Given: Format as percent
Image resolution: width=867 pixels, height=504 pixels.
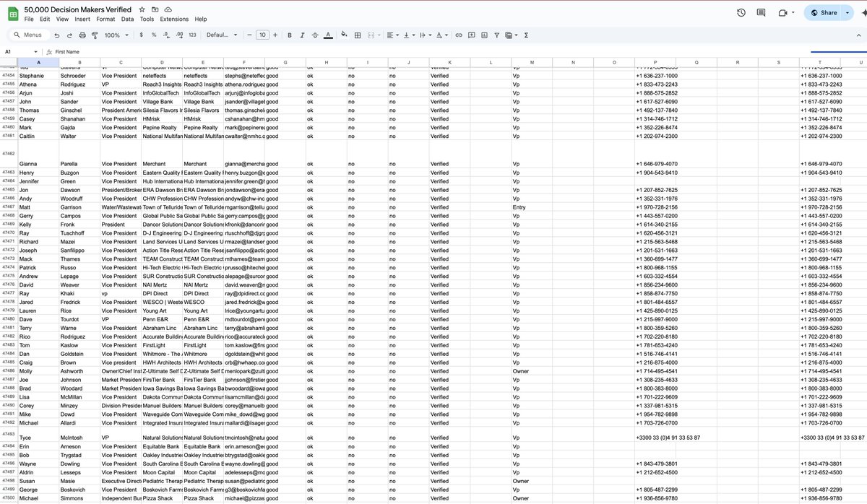Looking at the screenshot, I should (154, 35).
